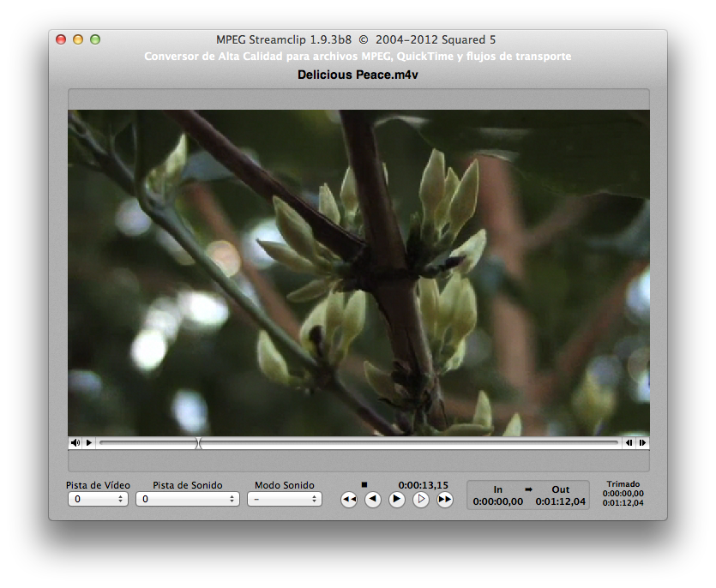Expand the Modo Sonido dropdown

point(284,499)
